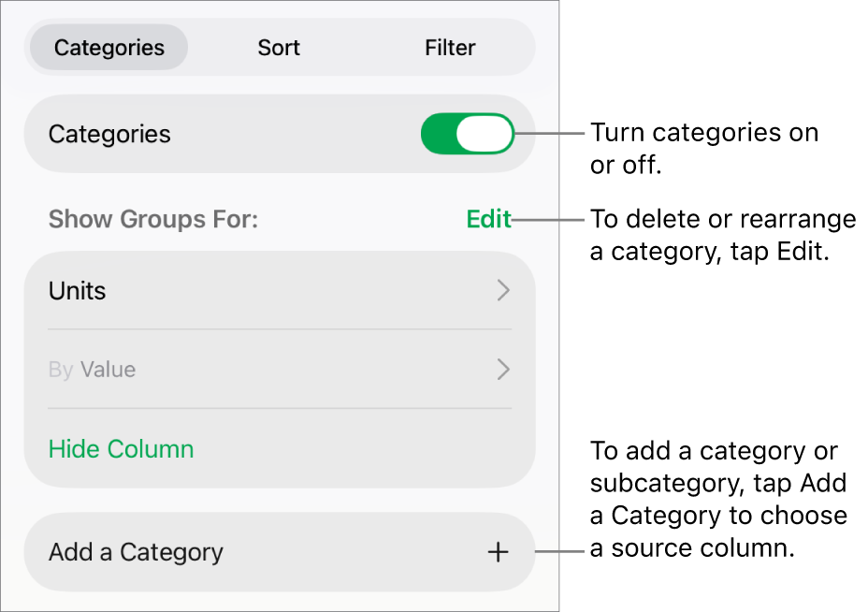868x612 pixels.
Task: Switch to the Sort tab
Action: (278, 47)
